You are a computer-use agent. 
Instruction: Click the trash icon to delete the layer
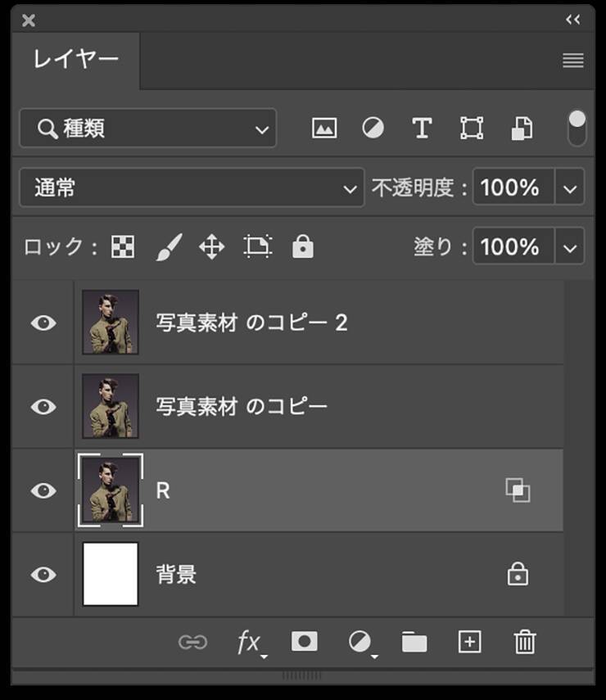524,643
